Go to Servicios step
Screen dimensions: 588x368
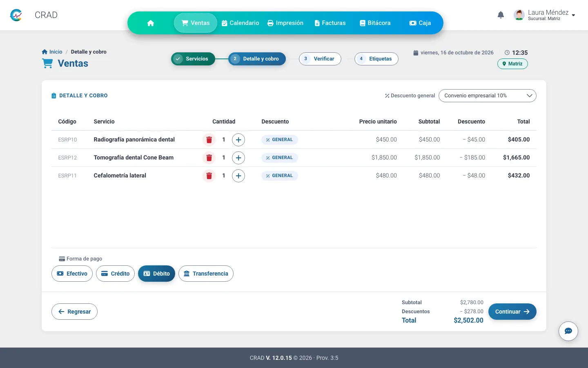[193, 59]
